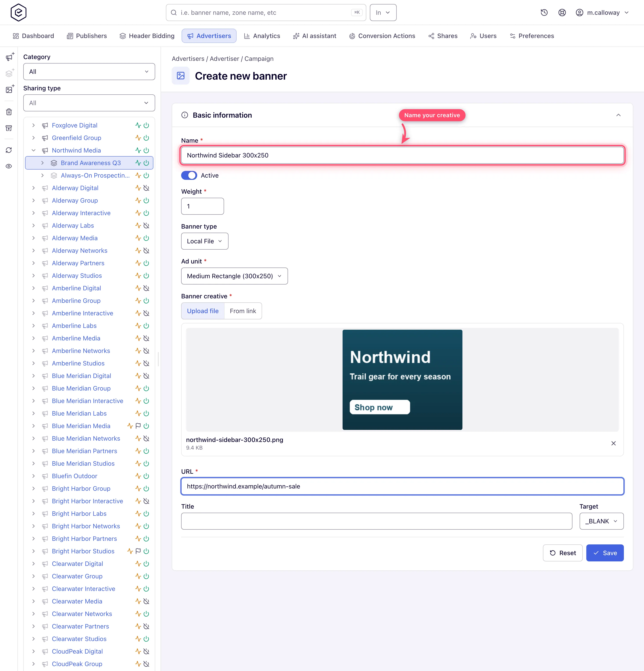This screenshot has width=644, height=671.
Task: Click the flag icon on Blue Meridian Media
Action: click(138, 426)
